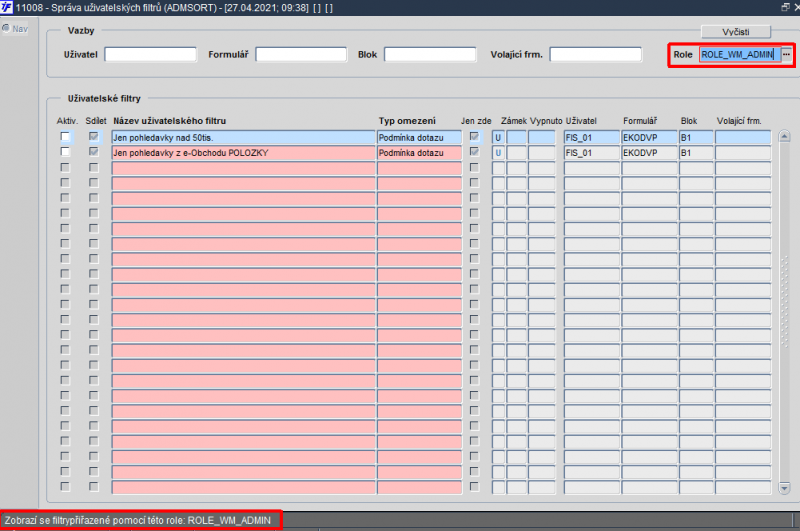
Task: Select filter name 'Jen pohledavky nad 50tis.'
Action: coord(243,137)
